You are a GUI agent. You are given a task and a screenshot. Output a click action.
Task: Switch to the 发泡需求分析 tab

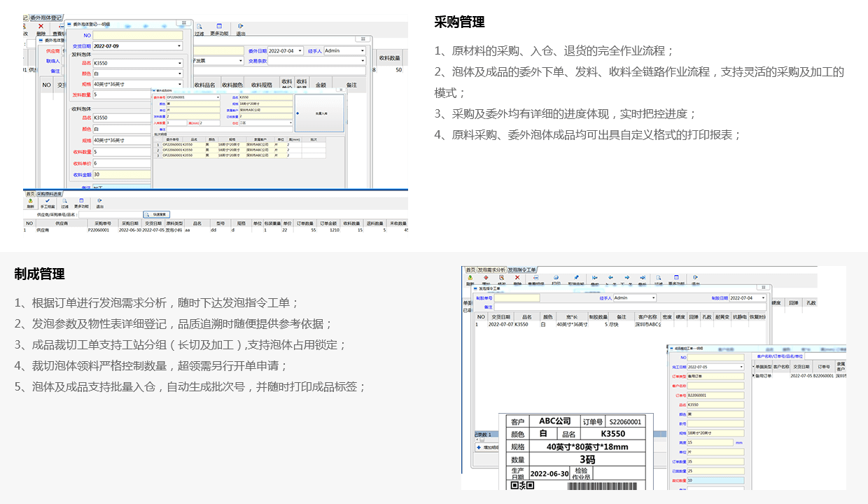coord(491,269)
